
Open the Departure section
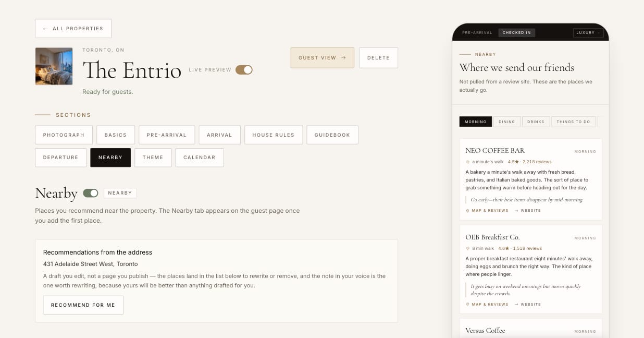coord(60,158)
